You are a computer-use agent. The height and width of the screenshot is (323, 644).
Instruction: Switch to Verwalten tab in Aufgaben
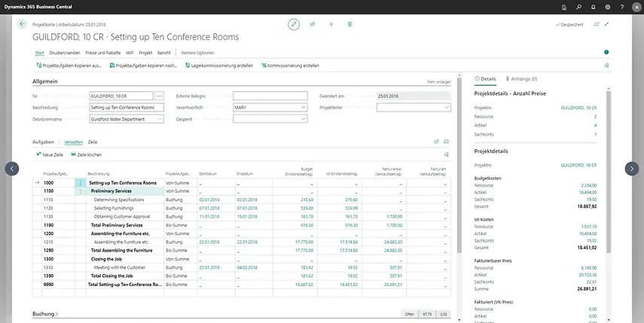(x=74, y=142)
